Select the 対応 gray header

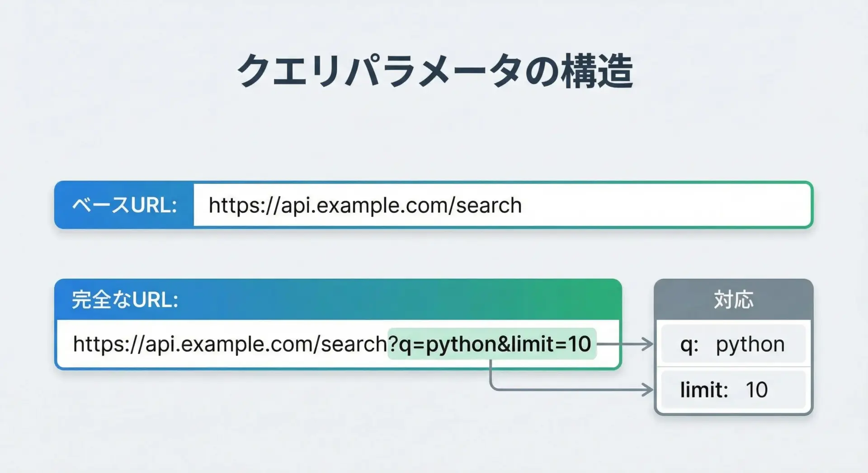[733, 300]
